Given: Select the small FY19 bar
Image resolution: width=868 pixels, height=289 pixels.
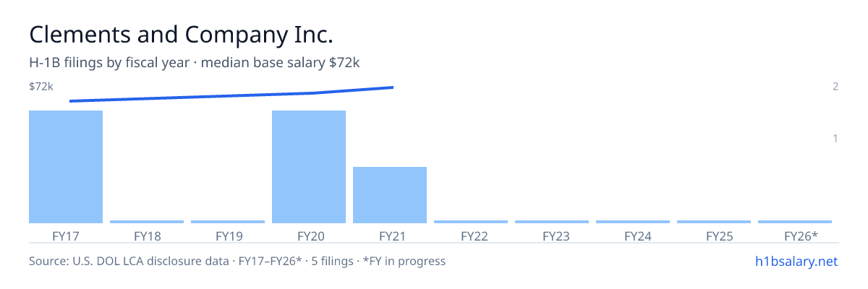Looking at the screenshot, I should tap(228, 222).
